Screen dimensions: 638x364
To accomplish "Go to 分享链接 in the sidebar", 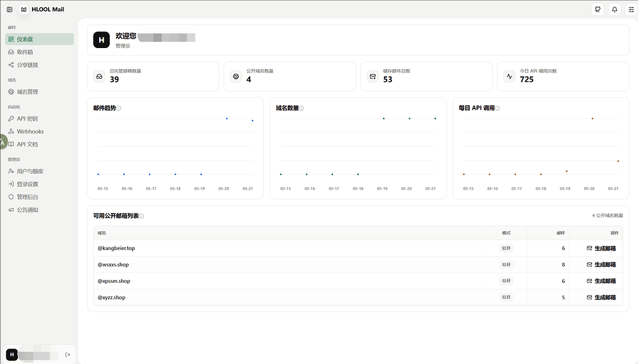I will point(39,65).
